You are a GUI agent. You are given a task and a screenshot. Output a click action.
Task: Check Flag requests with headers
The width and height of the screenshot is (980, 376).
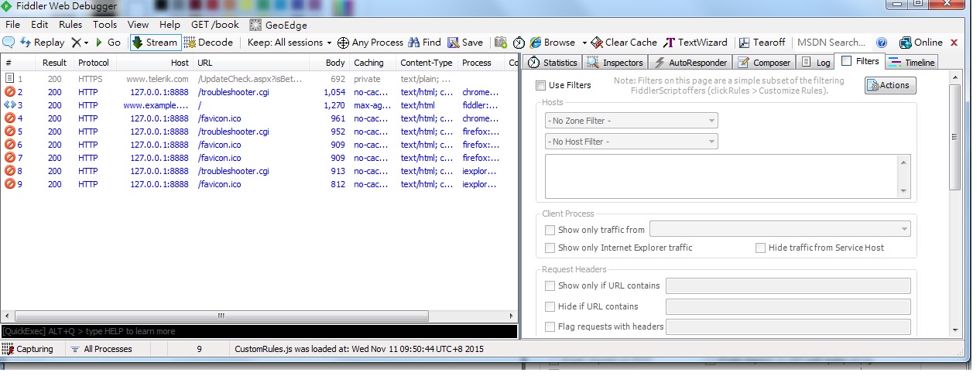[550, 326]
